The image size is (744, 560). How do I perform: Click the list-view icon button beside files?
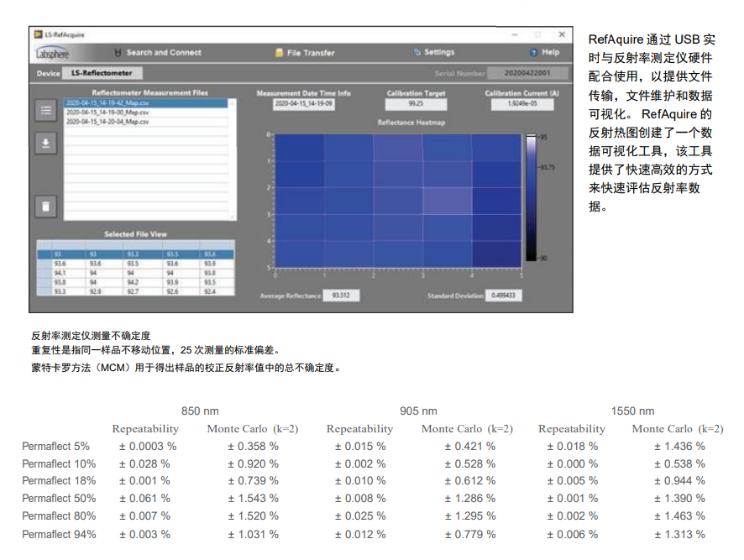46,111
